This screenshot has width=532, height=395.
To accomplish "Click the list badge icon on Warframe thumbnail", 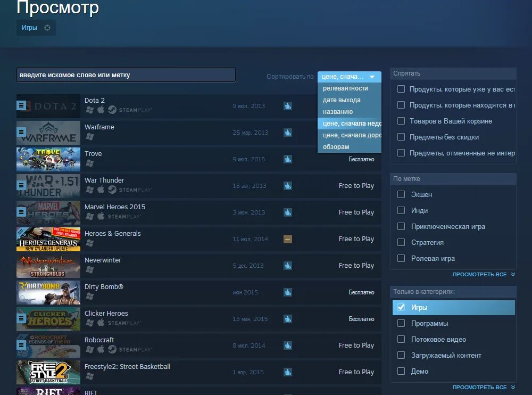I will [21, 132].
